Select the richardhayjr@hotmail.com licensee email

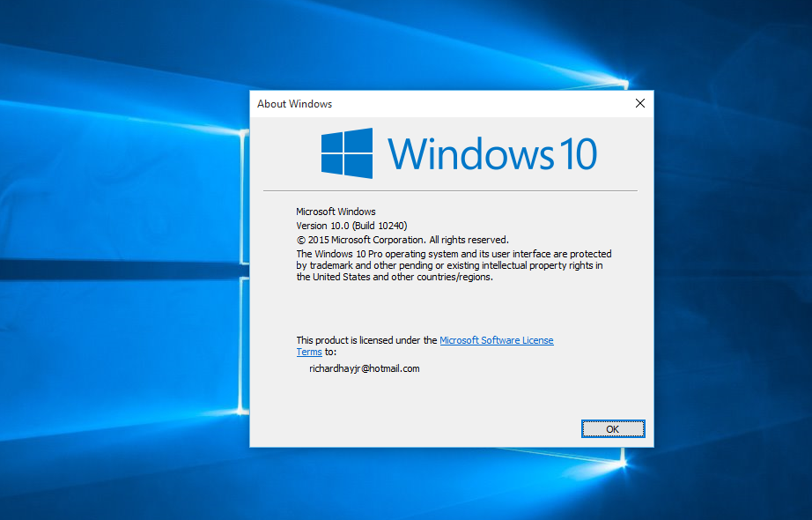(364, 368)
